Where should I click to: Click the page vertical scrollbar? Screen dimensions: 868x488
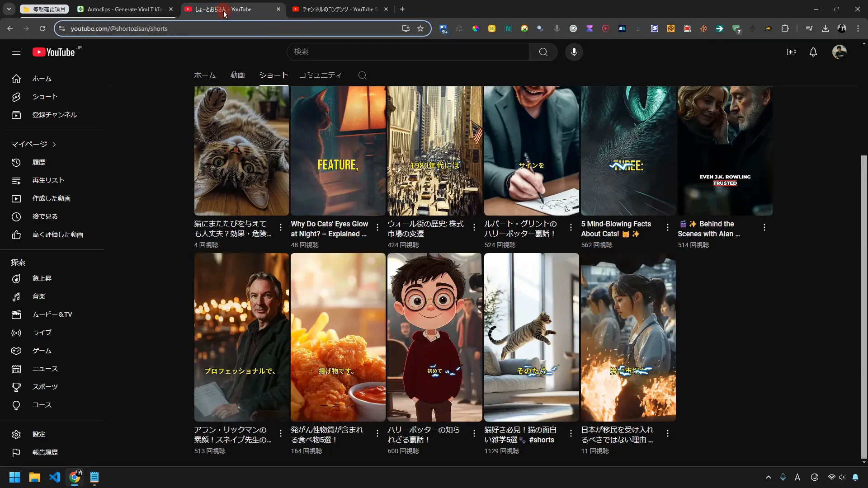pyautogui.click(x=864, y=307)
